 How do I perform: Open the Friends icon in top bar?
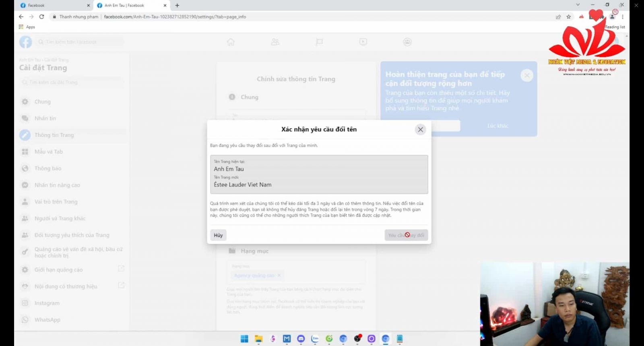tap(275, 42)
